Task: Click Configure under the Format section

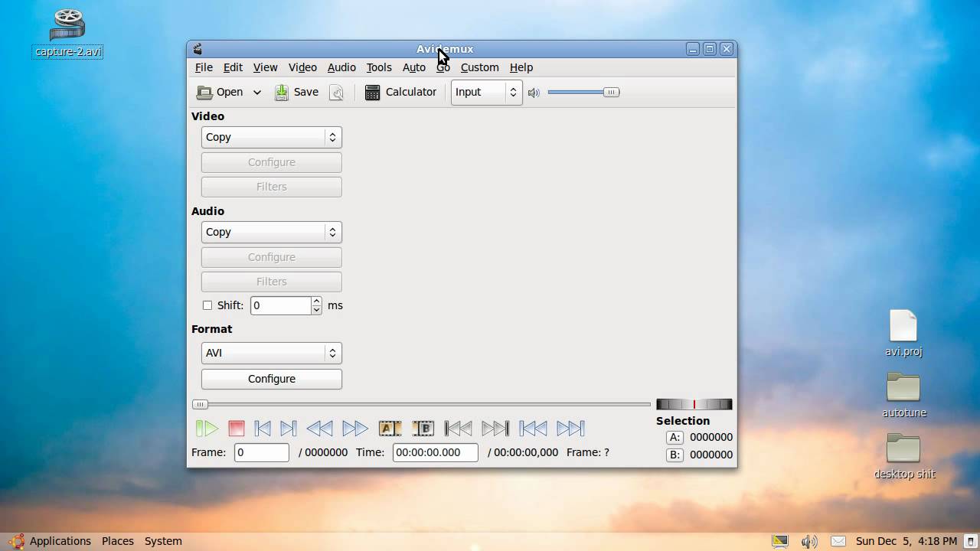Action: point(271,379)
